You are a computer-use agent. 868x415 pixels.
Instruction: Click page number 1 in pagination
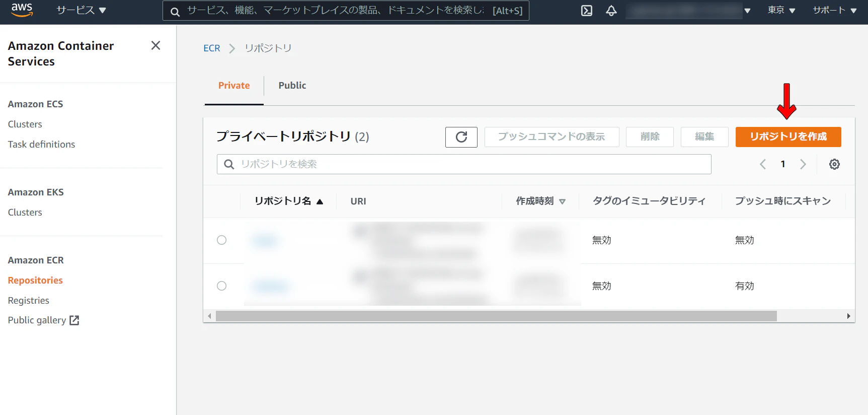point(783,164)
